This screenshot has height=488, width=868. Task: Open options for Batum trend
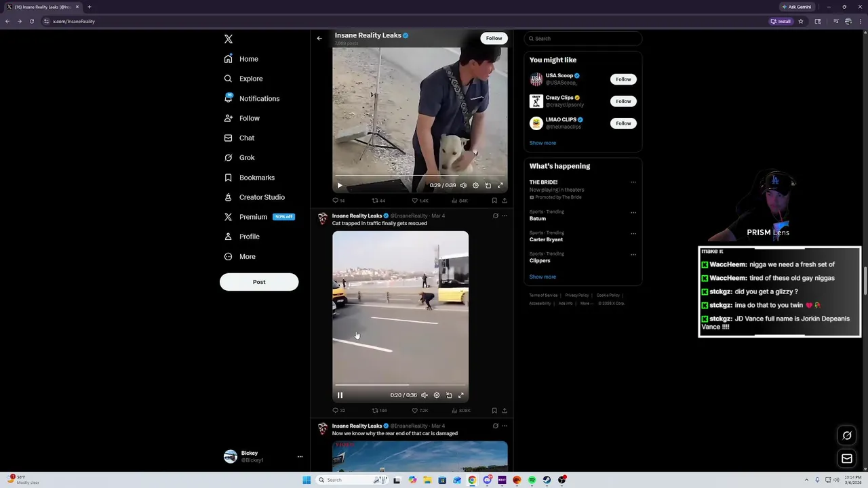coord(633,212)
